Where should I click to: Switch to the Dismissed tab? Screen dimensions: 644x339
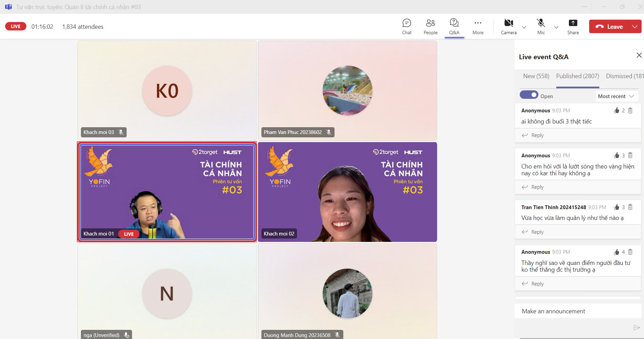[x=624, y=76]
